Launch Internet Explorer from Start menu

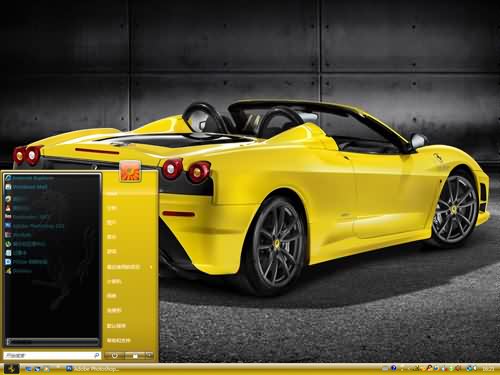(x=29, y=178)
